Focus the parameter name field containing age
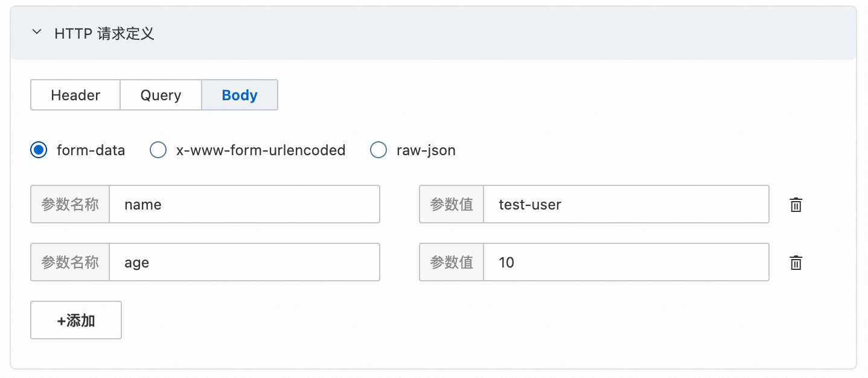The image size is (868, 378). (x=244, y=262)
